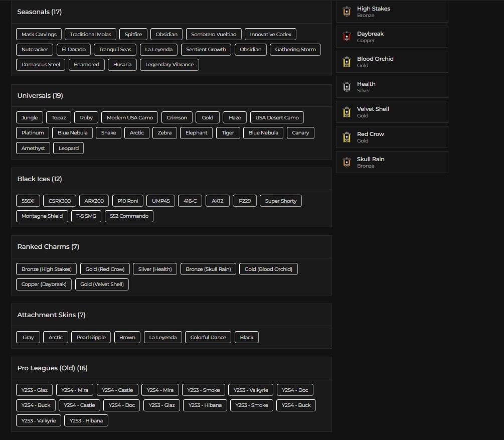Click the Crimson tag
The image size is (504, 440).
point(177,117)
